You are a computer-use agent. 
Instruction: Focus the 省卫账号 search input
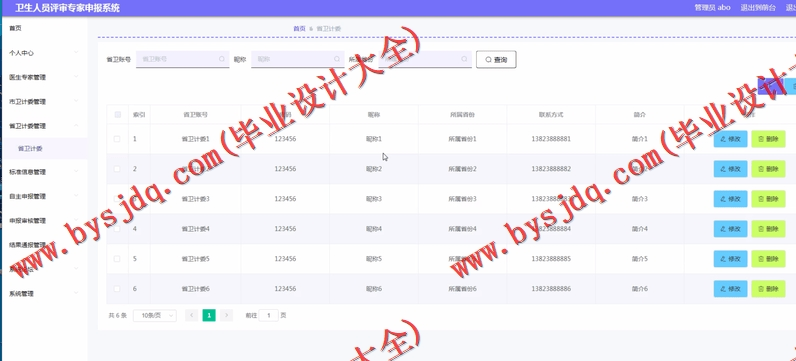pos(182,59)
